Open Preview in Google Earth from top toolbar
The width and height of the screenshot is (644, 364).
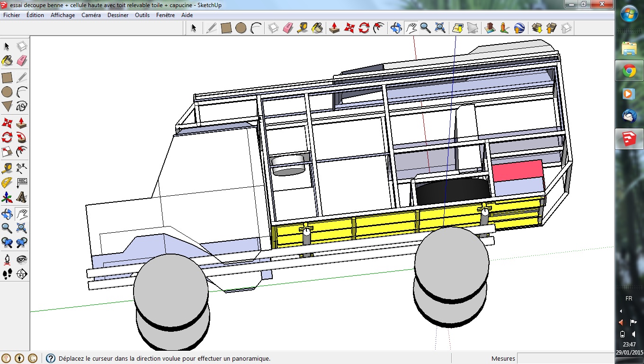pos(519,28)
